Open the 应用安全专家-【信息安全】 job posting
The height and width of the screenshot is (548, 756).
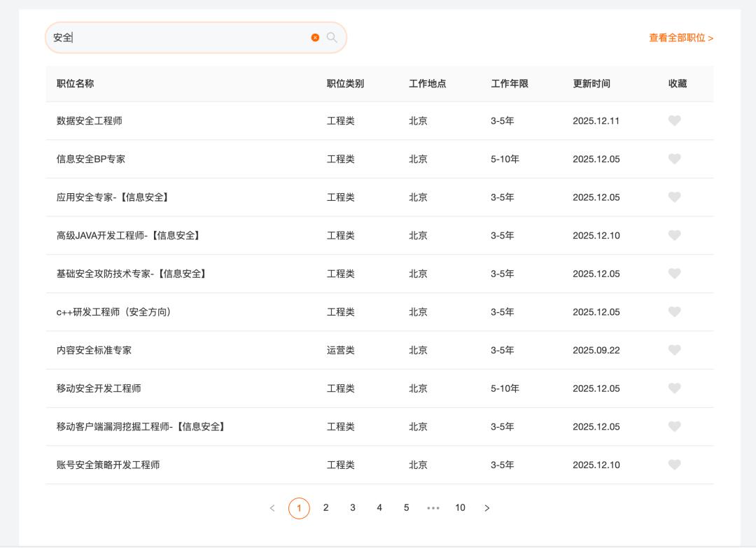coord(113,197)
